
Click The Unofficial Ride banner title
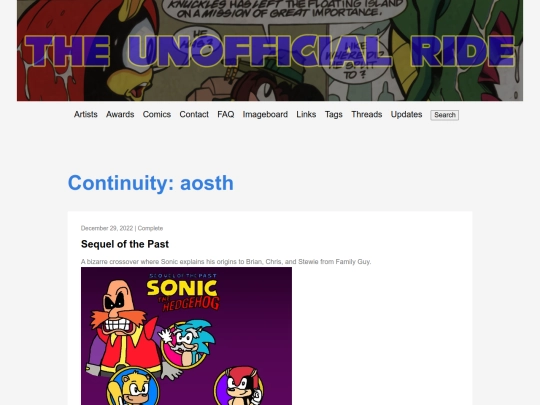click(270, 51)
